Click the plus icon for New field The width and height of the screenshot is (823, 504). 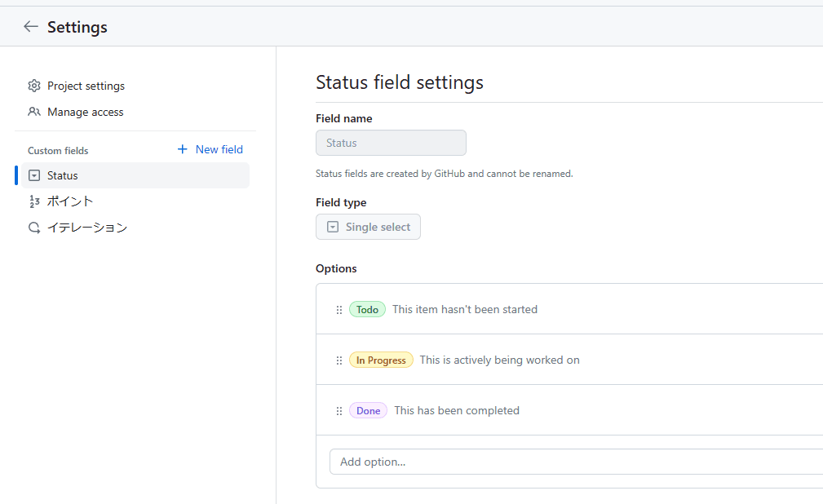(183, 149)
